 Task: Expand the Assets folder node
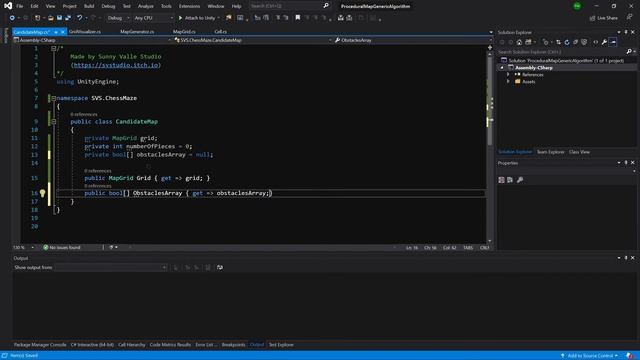pos(508,82)
